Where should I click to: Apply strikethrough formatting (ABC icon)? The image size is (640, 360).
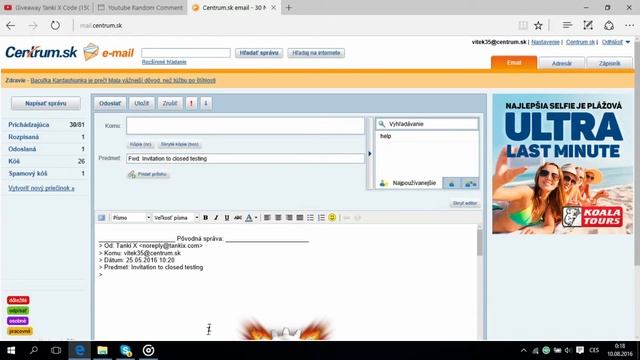[x=238, y=218]
